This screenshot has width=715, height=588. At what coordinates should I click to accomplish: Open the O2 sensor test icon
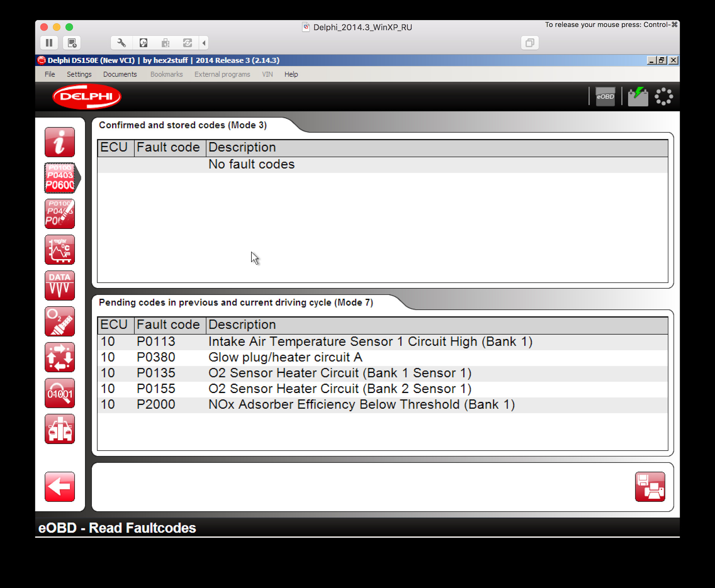tap(60, 321)
